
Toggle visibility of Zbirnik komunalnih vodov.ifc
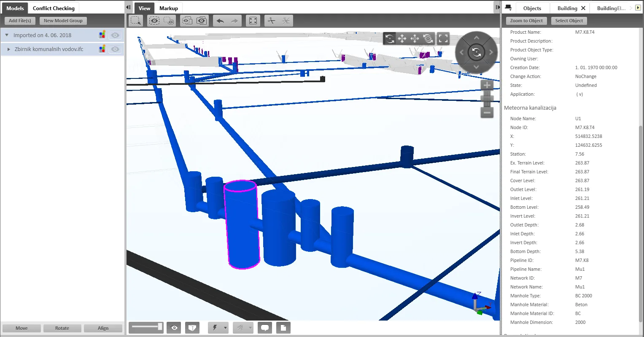click(115, 49)
